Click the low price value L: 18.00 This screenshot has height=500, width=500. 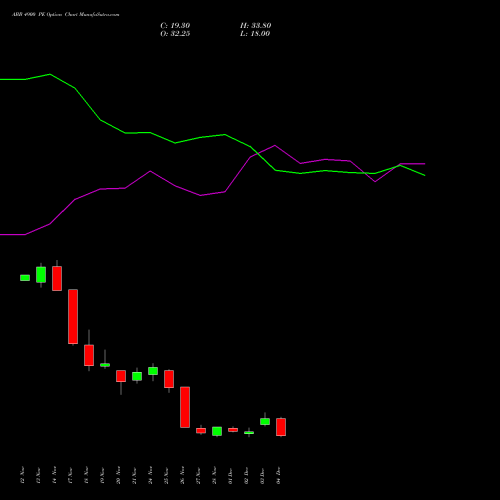[x=255, y=34]
